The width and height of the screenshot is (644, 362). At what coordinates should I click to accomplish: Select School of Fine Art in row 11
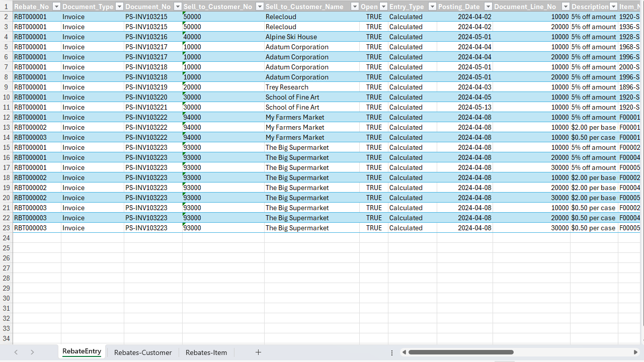click(x=312, y=107)
